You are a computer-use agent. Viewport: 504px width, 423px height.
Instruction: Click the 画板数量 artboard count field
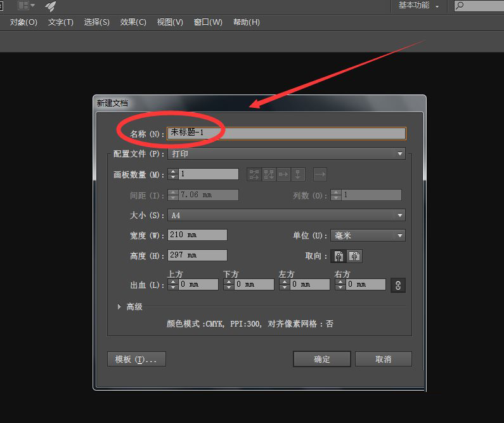point(209,174)
